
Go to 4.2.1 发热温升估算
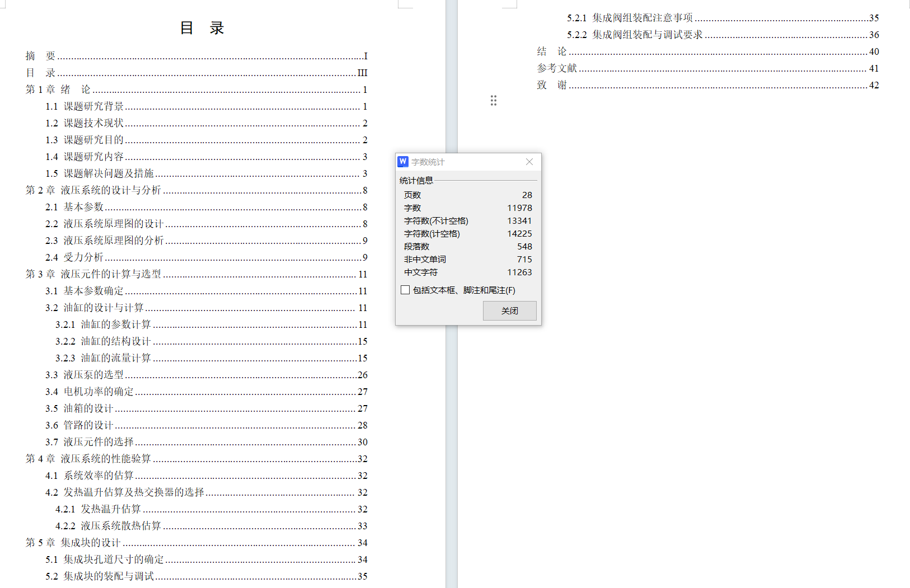coord(212,509)
